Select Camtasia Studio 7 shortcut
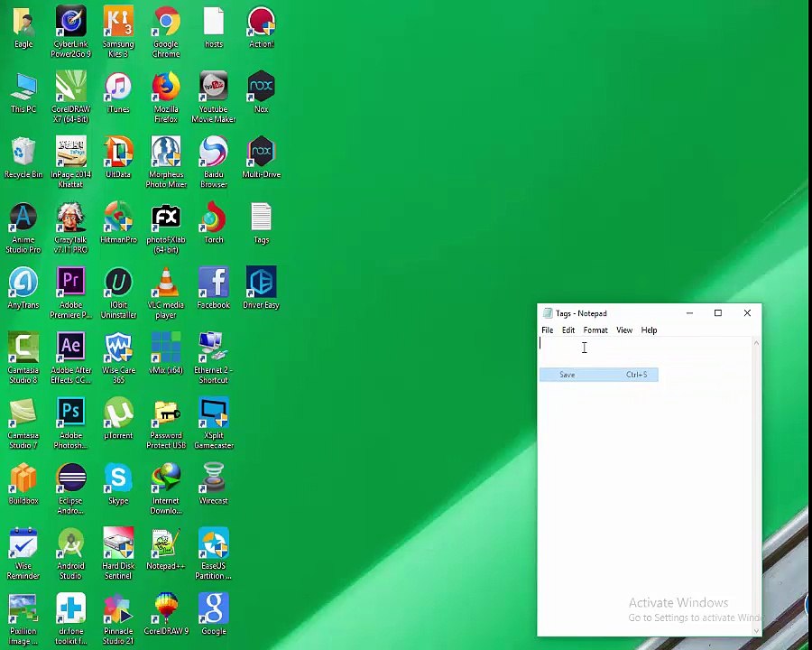The width and height of the screenshot is (812, 650). [23, 413]
